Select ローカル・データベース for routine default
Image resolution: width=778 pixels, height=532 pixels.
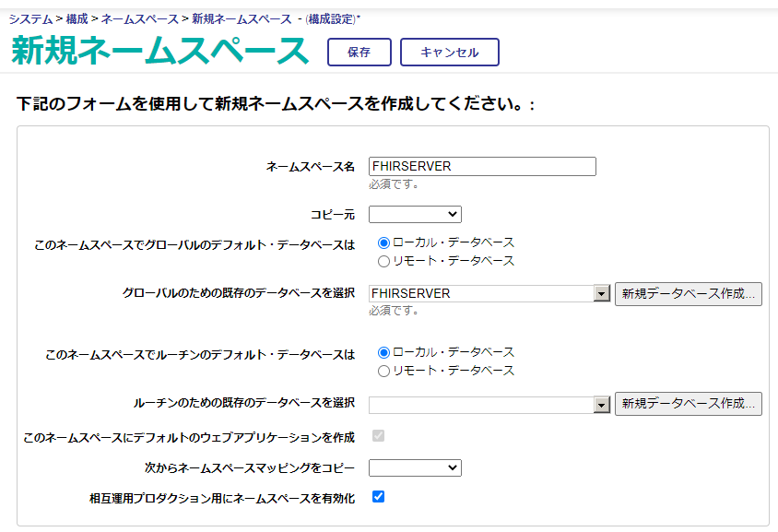384,352
